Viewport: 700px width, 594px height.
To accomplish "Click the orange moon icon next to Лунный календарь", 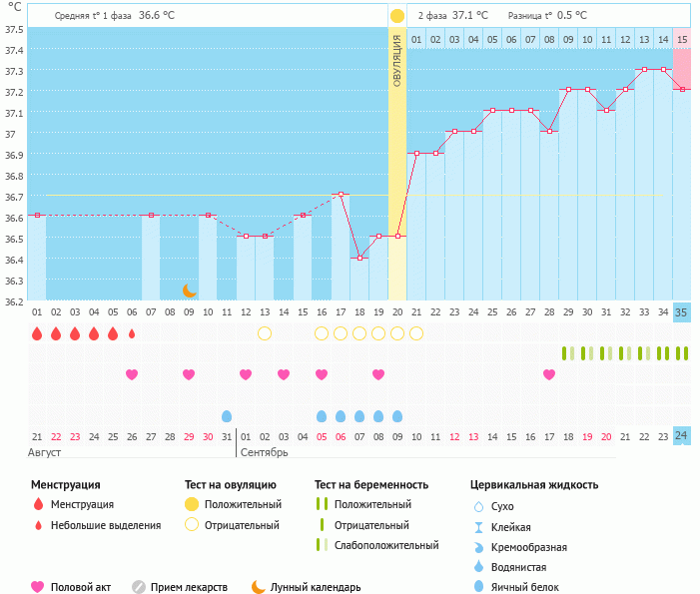I will (x=259, y=587).
